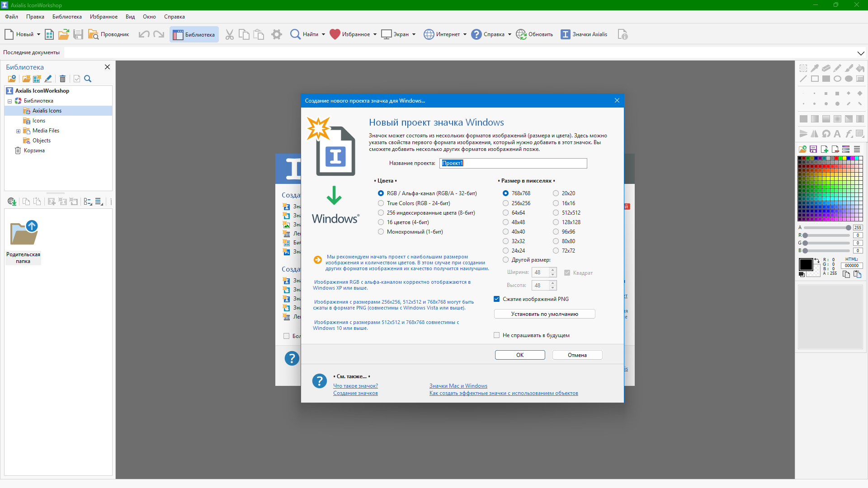Open the Экран dropdown arrow
The height and width of the screenshot is (488, 868).
(414, 34)
